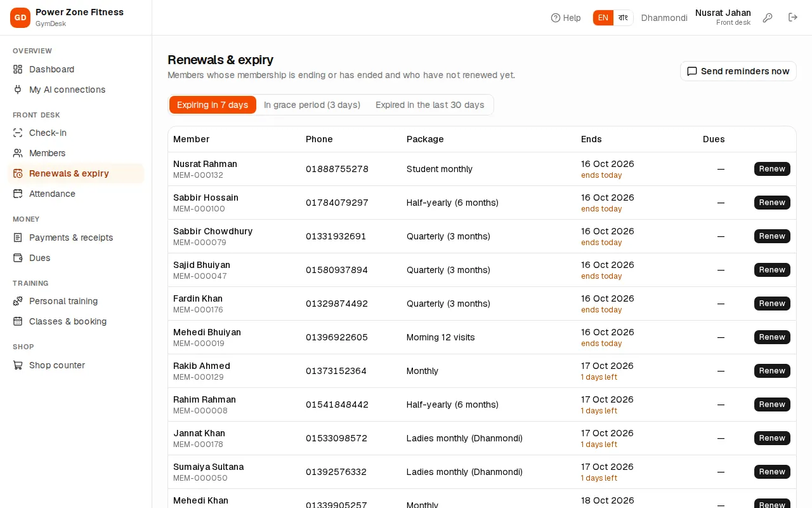
Task: Switch language to Bangla (বাং)
Action: click(x=623, y=18)
